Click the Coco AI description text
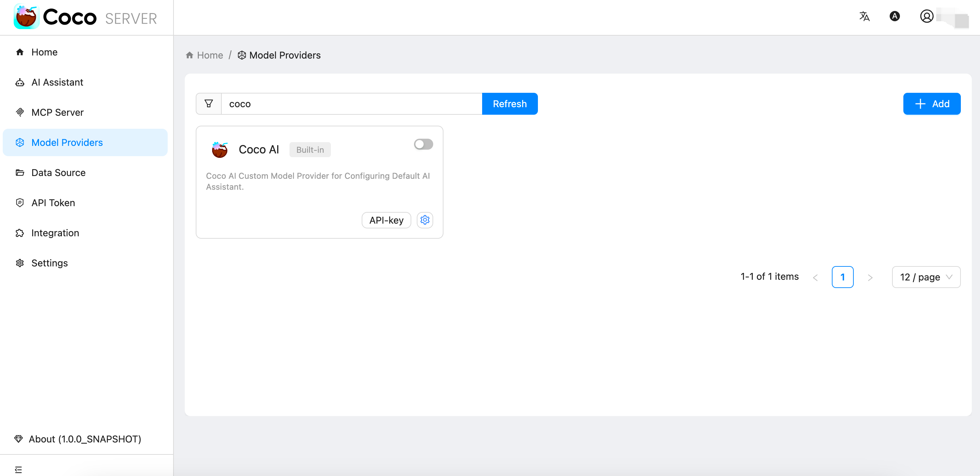Image resolution: width=980 pixels, height=476 pixels. [x=318, y=181]
